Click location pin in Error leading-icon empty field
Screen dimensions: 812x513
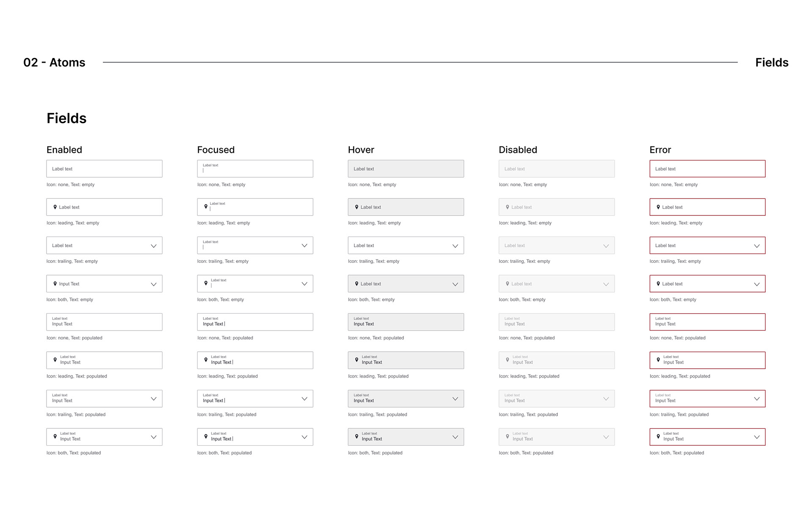click(658, 207)
